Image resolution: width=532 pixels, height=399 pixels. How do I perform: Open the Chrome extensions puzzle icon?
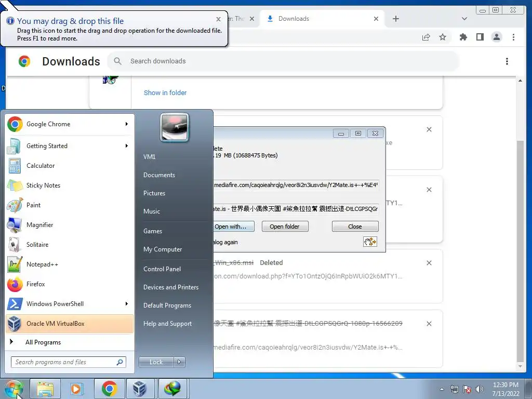pyautogui.click(x=463, y=37)
